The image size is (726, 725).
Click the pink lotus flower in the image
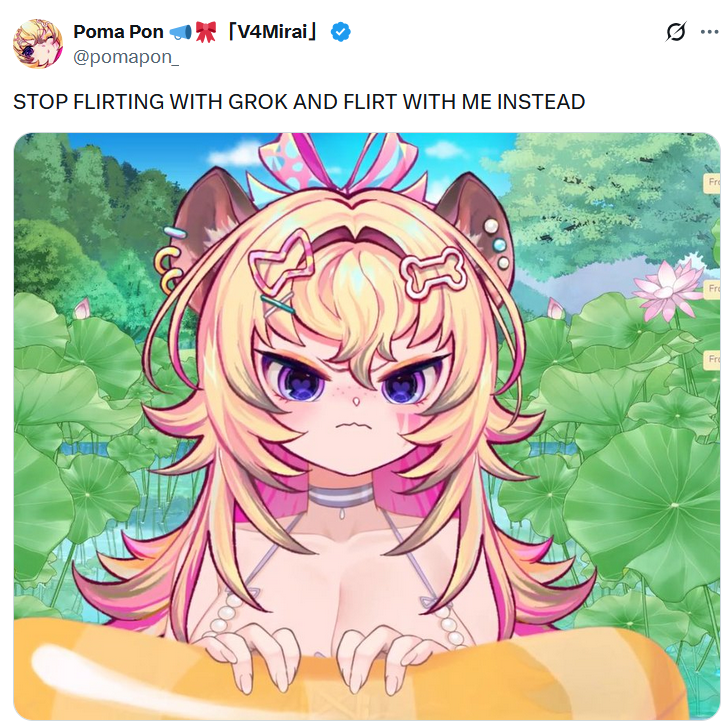tap(667, 290)
